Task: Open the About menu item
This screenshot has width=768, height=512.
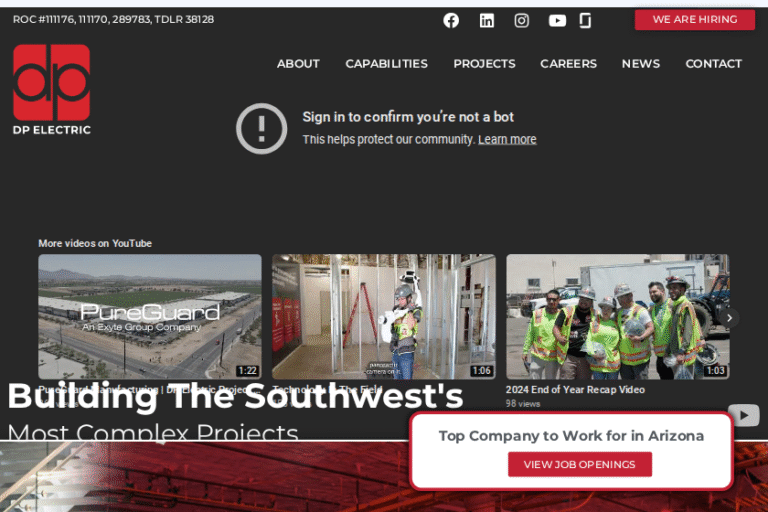Action: pyautogui.click(x=298, y=64)
